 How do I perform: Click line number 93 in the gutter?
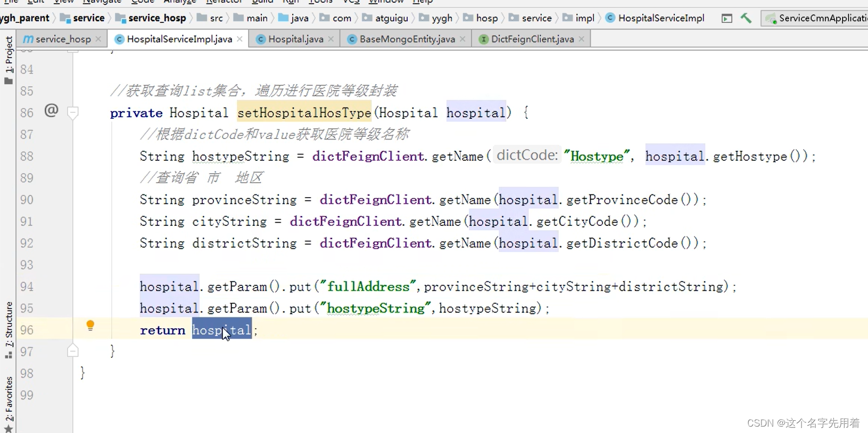click(27, 265)
